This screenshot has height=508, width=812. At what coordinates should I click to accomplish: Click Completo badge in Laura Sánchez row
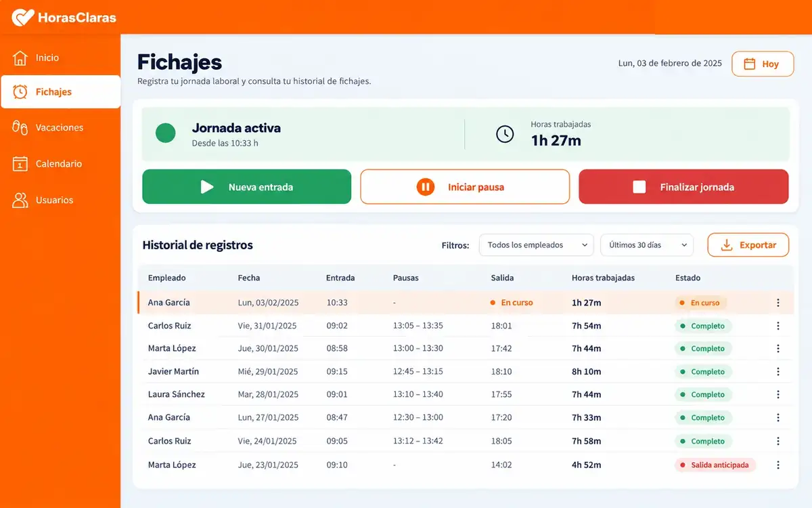click(703, 395)
